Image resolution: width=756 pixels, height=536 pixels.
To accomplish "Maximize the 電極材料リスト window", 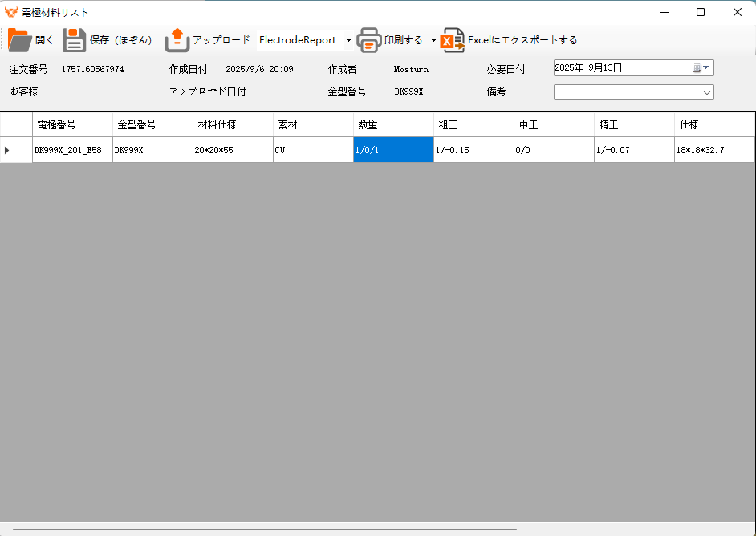I will pos(701,12).
